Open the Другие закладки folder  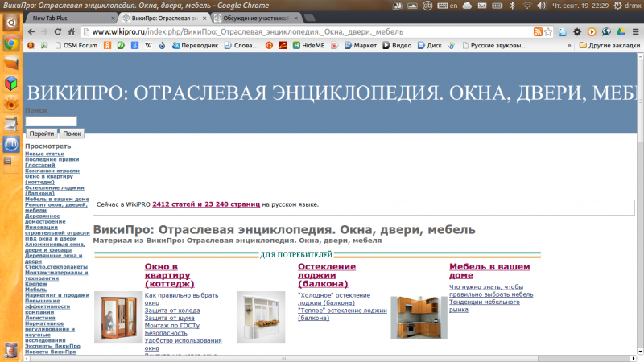tap(609, 46)
